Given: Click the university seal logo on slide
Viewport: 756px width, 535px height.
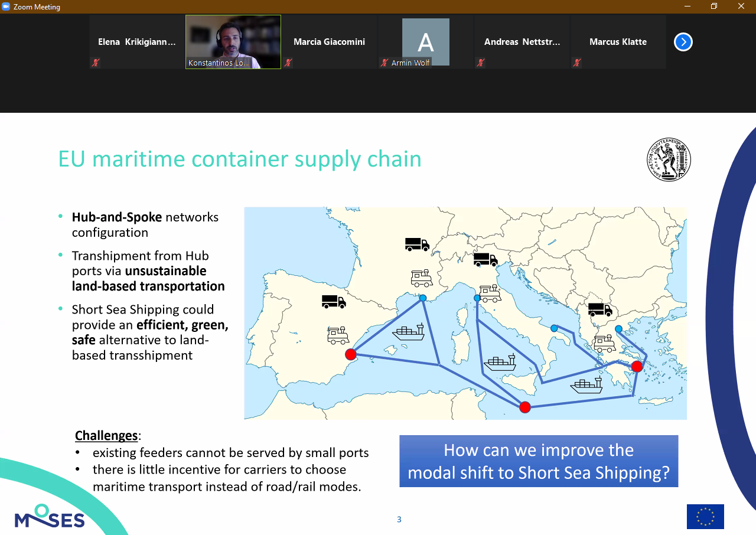Looking at the screenshot, I should click(669, 159).
